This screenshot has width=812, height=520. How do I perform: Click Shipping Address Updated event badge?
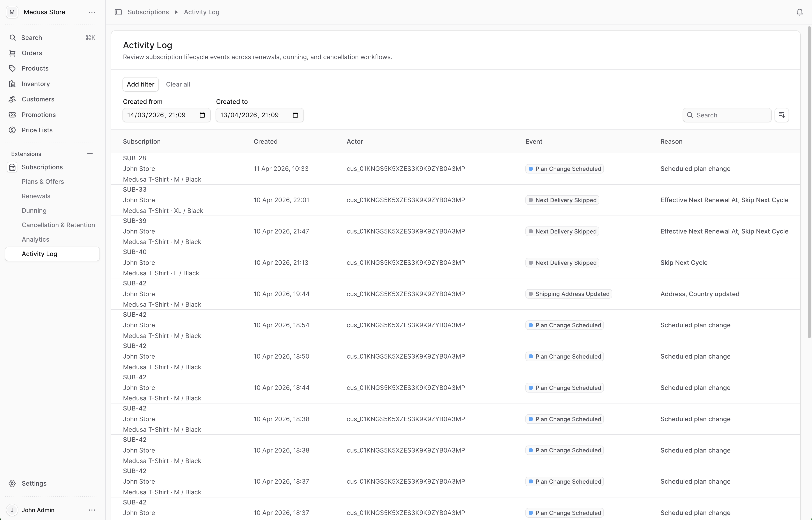[569, 294]
